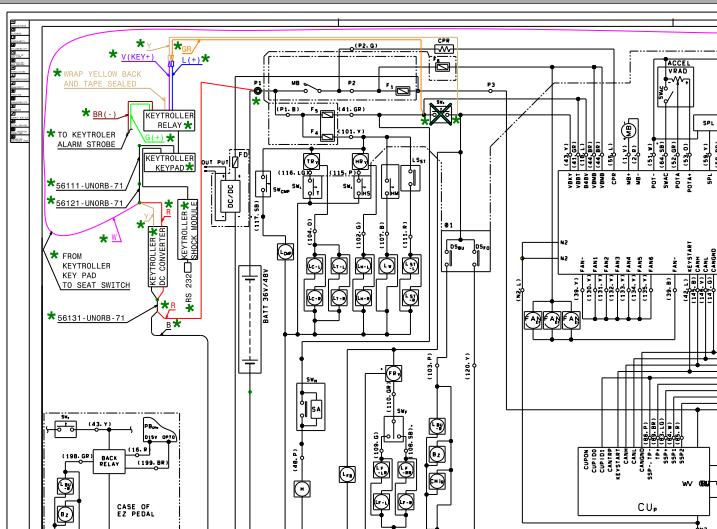Click part number 56121-UN0RB-71
Screen dimensions: 717x529
point(90,203)
